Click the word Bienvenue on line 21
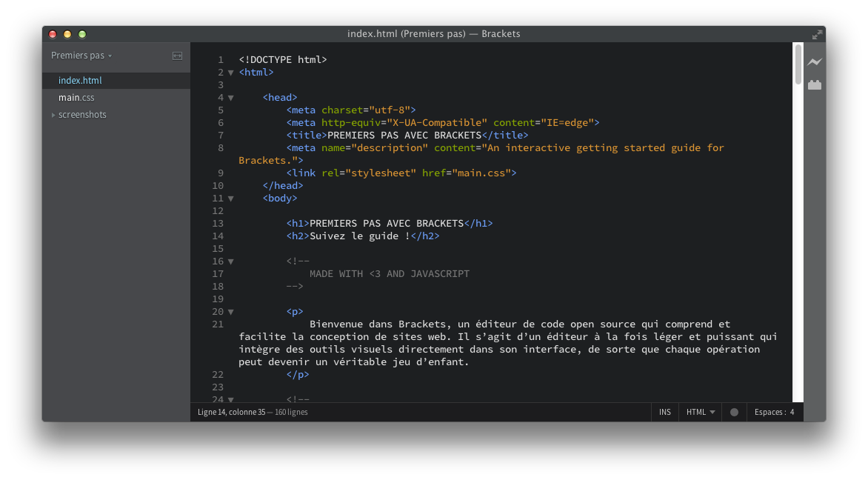 [x=336, y=324]
